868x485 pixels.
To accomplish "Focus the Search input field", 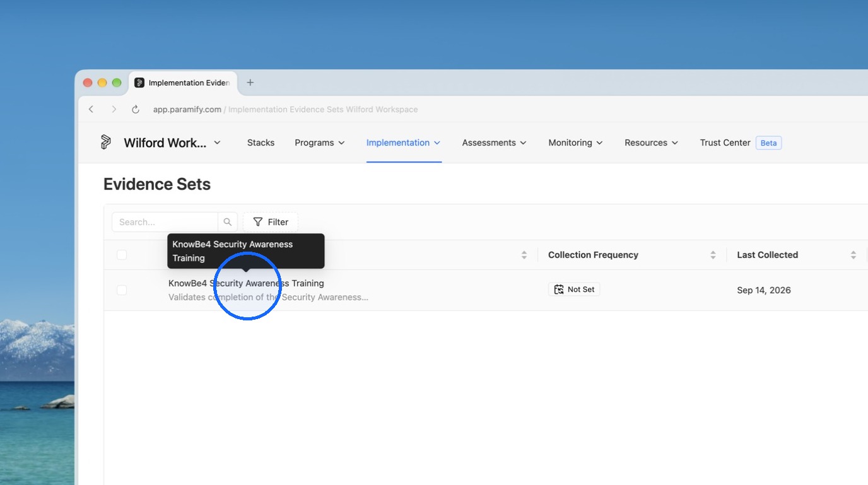I will coord(165,222).
